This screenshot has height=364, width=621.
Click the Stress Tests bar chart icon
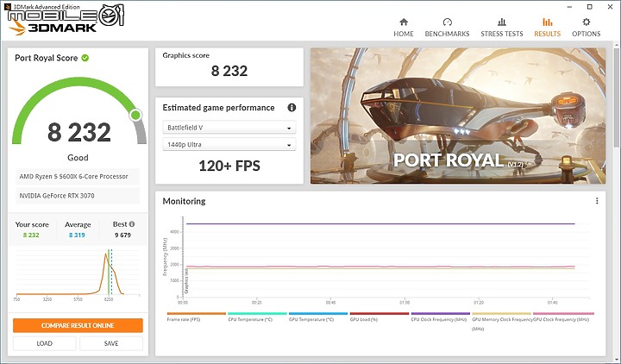502,22
